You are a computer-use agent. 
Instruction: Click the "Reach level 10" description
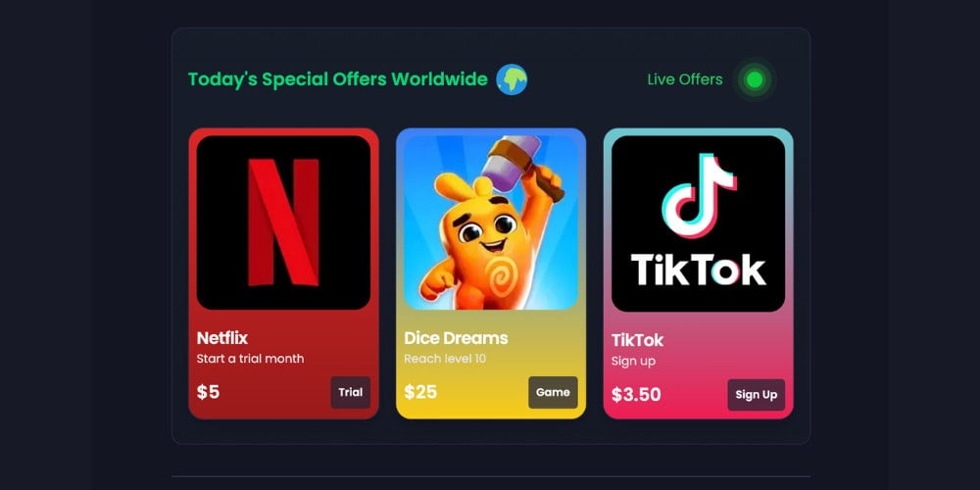[445, 359]
